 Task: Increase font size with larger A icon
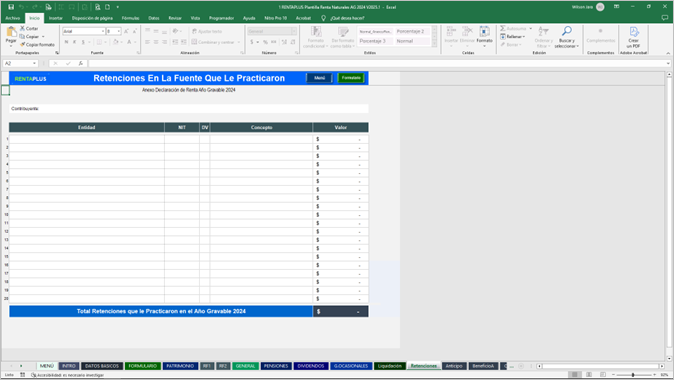(126, 31)
